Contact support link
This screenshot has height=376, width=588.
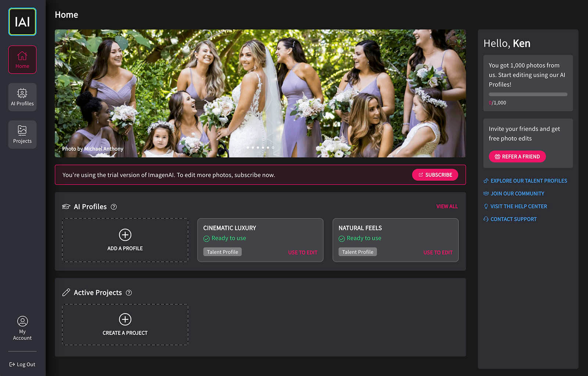(x=513, y=219)
